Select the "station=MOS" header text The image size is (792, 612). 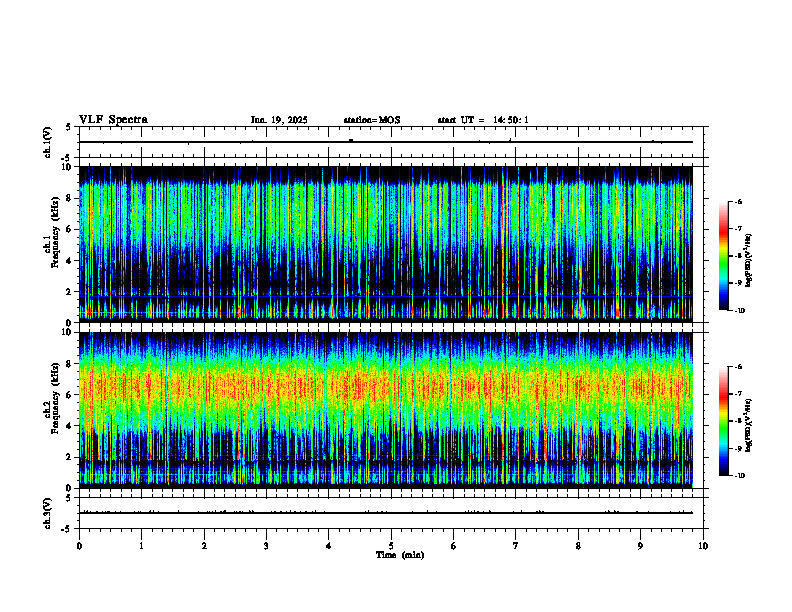point(372,120)
